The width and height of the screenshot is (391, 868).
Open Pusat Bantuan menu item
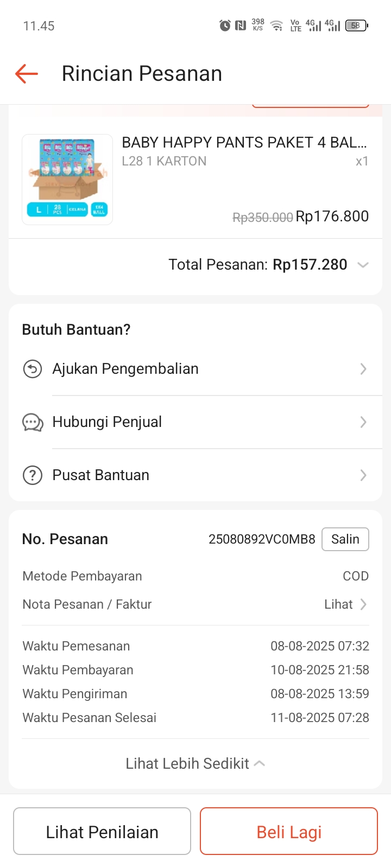click(101, 475)
